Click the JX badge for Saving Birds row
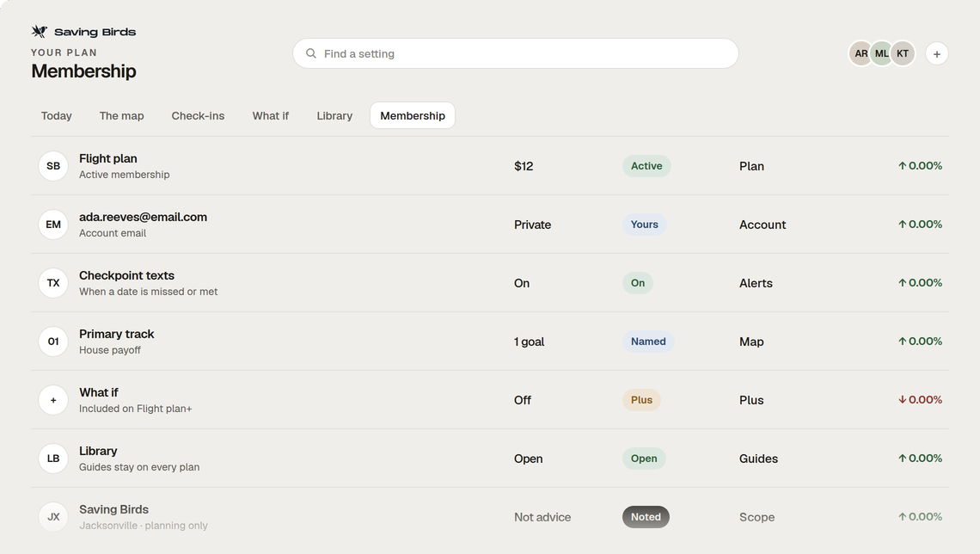The height and width of the screenshot is (554, 980). point(53,517)
